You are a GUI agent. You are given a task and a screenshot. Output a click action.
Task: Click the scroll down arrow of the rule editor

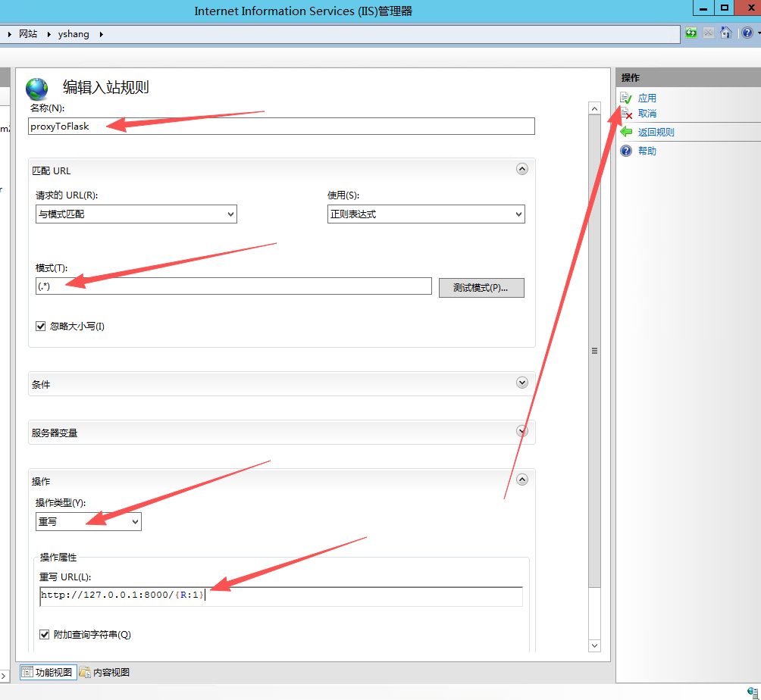[x=594, y=645]
